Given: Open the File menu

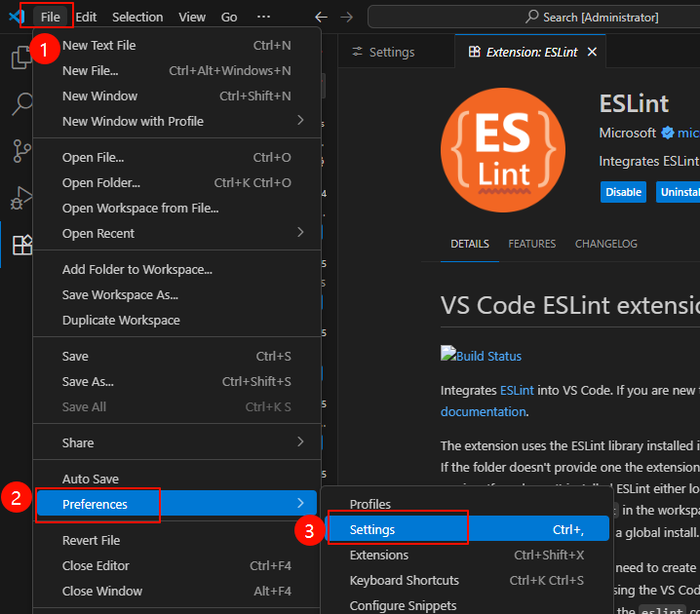Looking at the screenshot, I should [50, 17].
